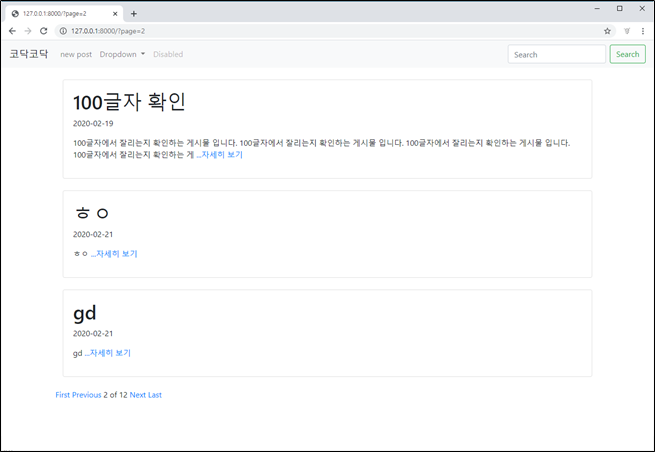Open the Chrome three-dot menu
Viewport: 655px width, 452px height.
coord(642,31)
